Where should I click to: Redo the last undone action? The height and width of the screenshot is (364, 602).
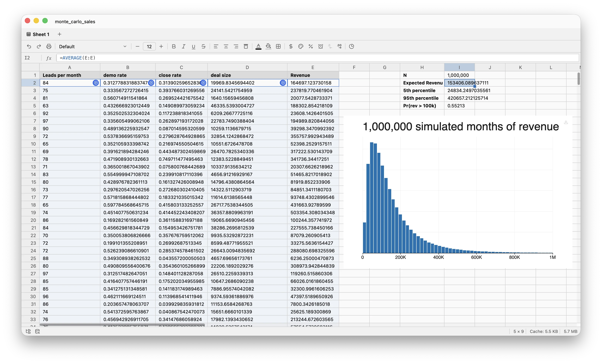pyautogui.click(x=39, y=46)
